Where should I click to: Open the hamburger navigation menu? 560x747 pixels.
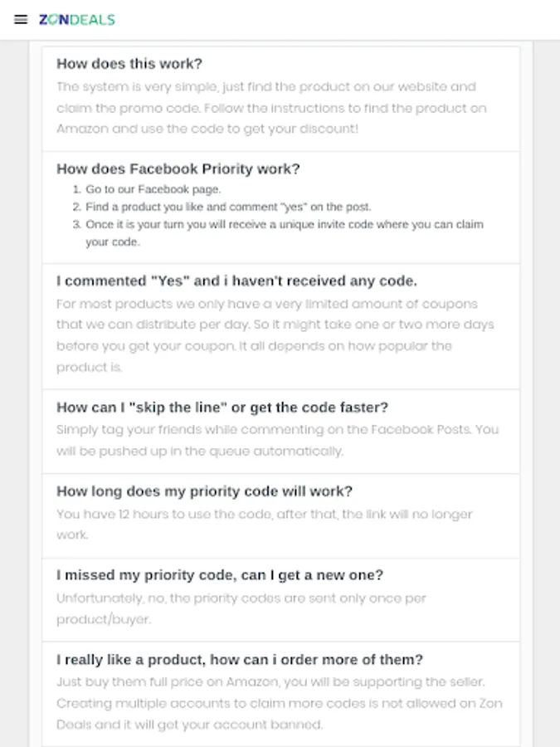coord(21,20)
